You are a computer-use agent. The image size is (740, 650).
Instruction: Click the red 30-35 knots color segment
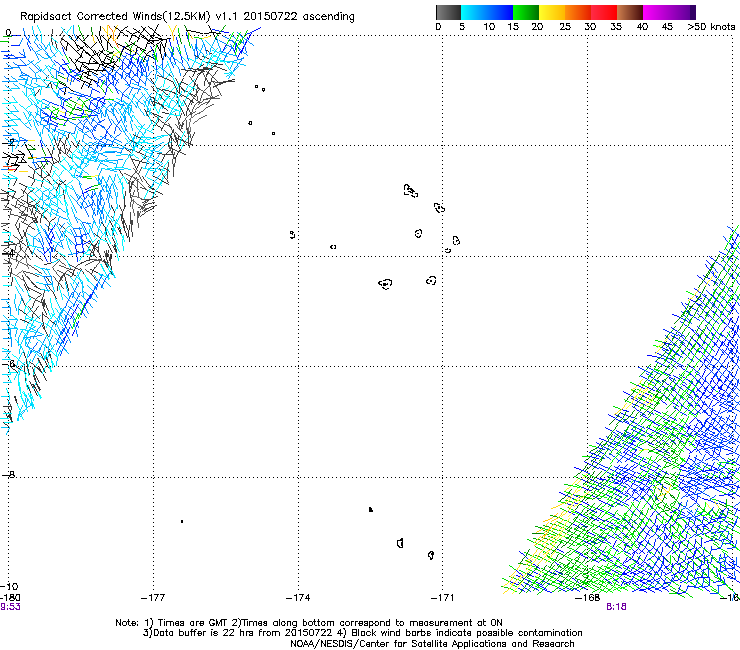tap(604, 12)
